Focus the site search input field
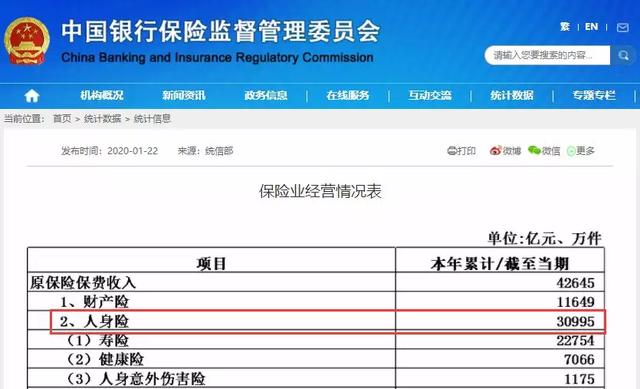The width and height of the screenshot is (640, 389). tap(547, 55)
